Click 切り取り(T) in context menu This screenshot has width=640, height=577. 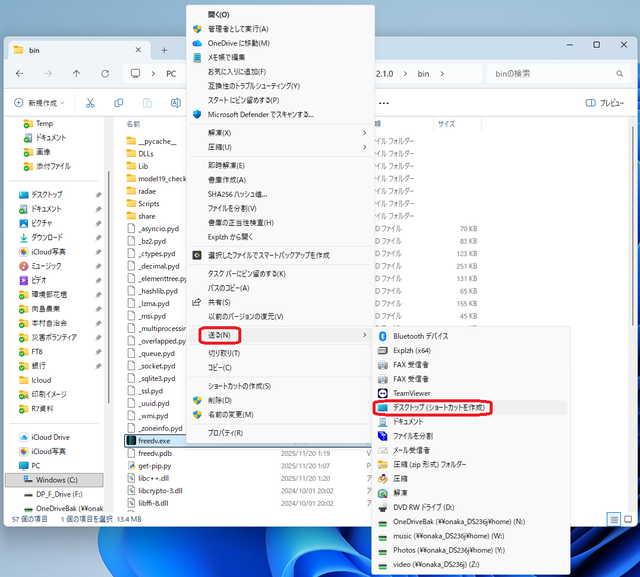[x=280, y=353]
